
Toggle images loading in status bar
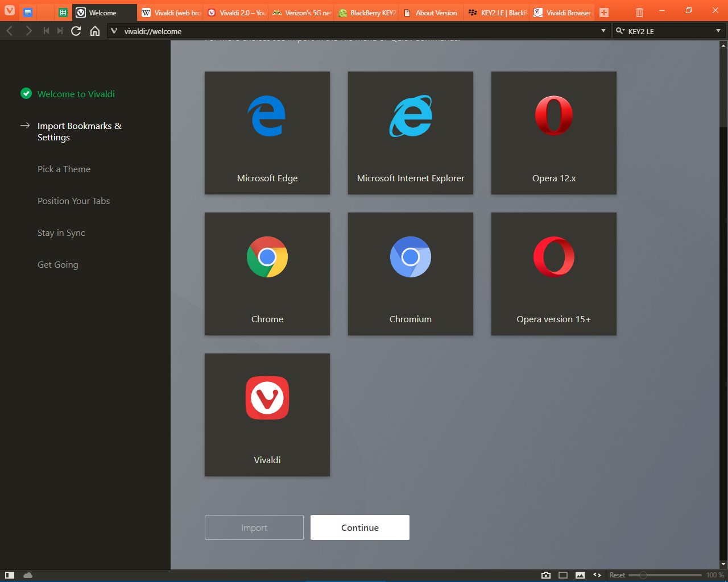point(580,575)
